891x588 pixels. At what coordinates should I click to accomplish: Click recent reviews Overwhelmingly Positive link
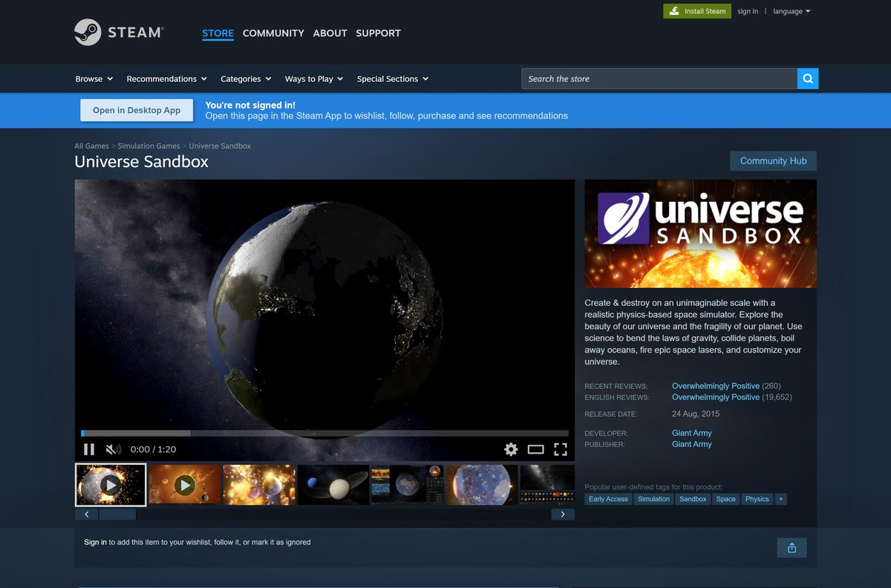(x=716, y=386)
